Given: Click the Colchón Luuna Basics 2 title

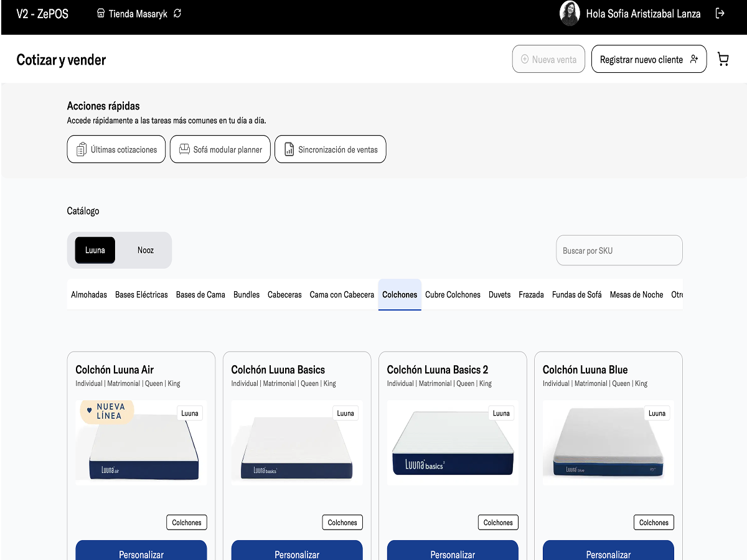Looking at the screenshot, I should point(438,370).
